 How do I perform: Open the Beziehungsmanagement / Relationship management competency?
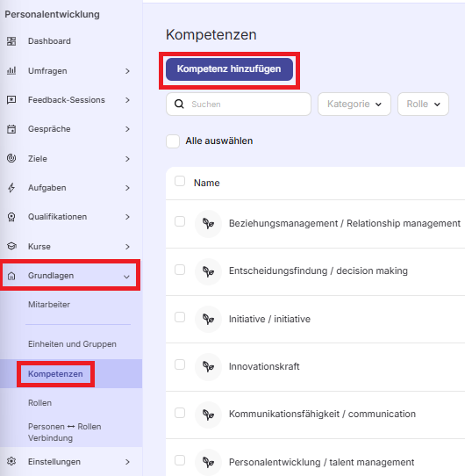pos(345,223)
